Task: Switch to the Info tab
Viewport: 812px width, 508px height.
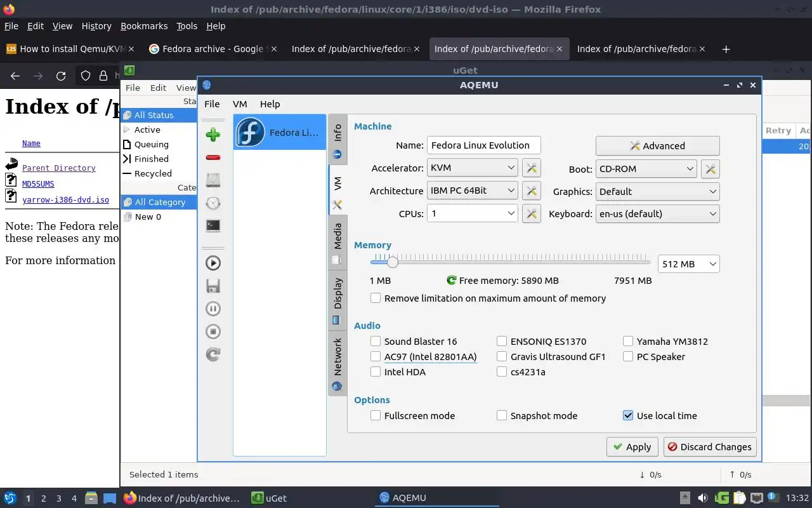Action: pyautogui.click(x=337, y=140)
